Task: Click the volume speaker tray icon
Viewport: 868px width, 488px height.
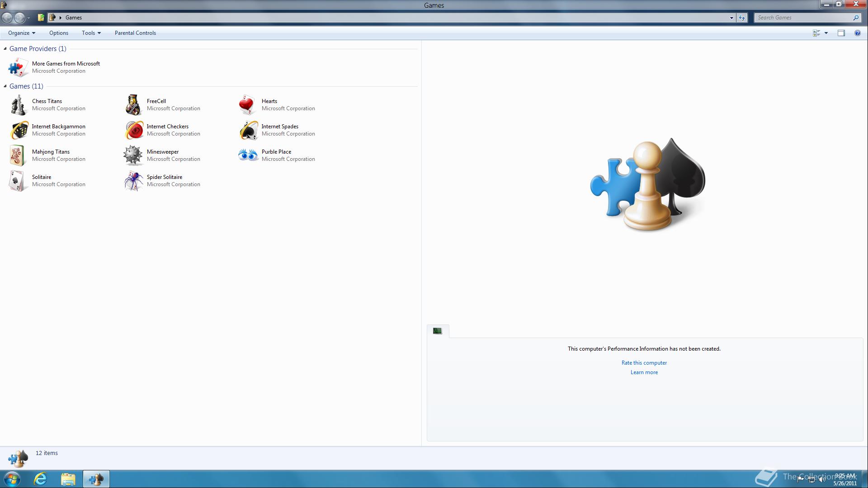Action: pyautogui.click(x=822, y=479)
